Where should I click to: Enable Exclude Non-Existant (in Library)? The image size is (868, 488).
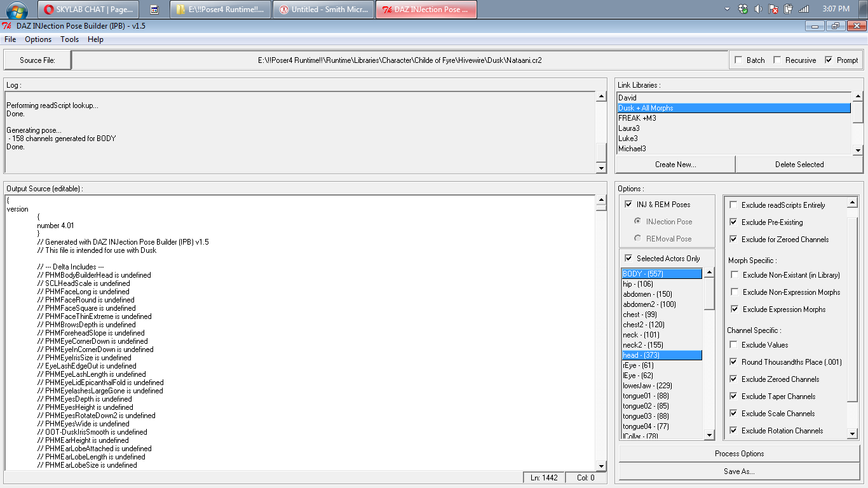735,275
